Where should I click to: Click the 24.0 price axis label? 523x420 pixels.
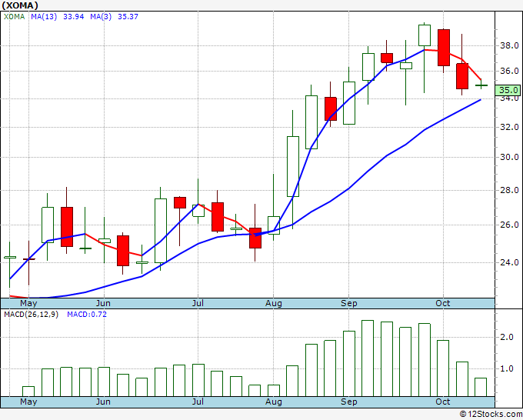(x=509, y=262)
